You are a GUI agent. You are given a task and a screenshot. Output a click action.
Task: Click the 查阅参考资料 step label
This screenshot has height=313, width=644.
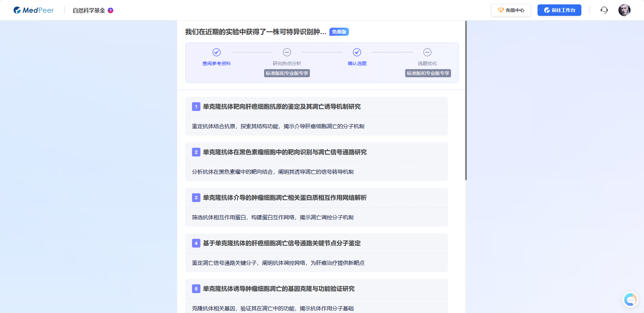(x=217, y=63)
